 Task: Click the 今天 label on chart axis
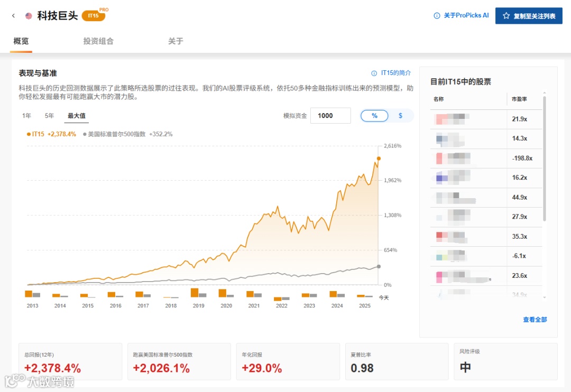pos(384,298)
